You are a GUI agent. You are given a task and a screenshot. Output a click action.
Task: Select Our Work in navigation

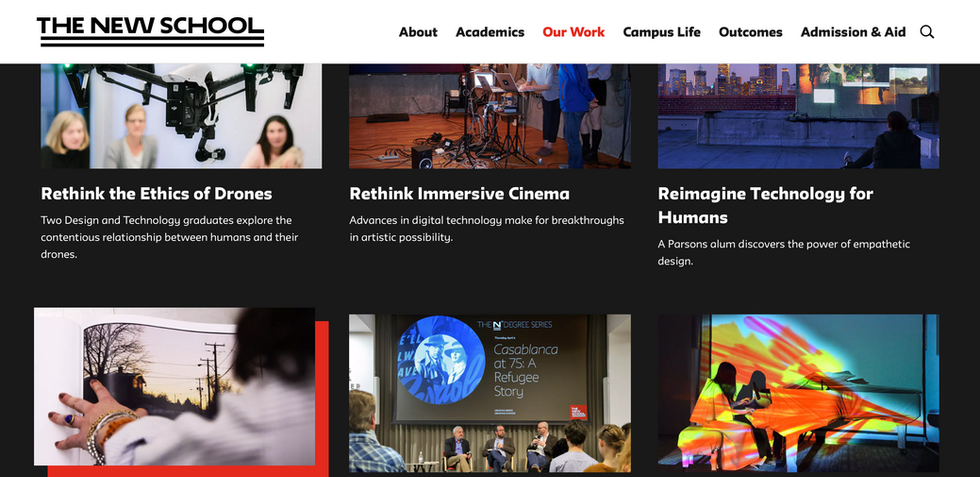[x=574, y=32]
